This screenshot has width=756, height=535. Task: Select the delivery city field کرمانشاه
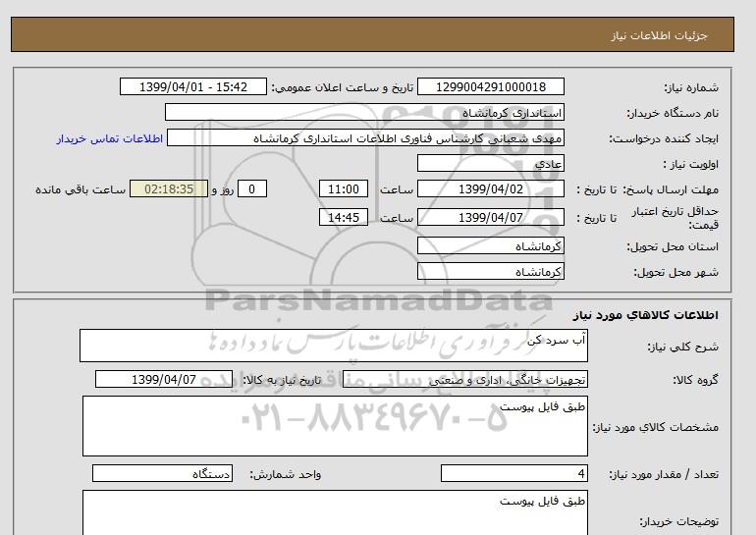pos(490,271)
